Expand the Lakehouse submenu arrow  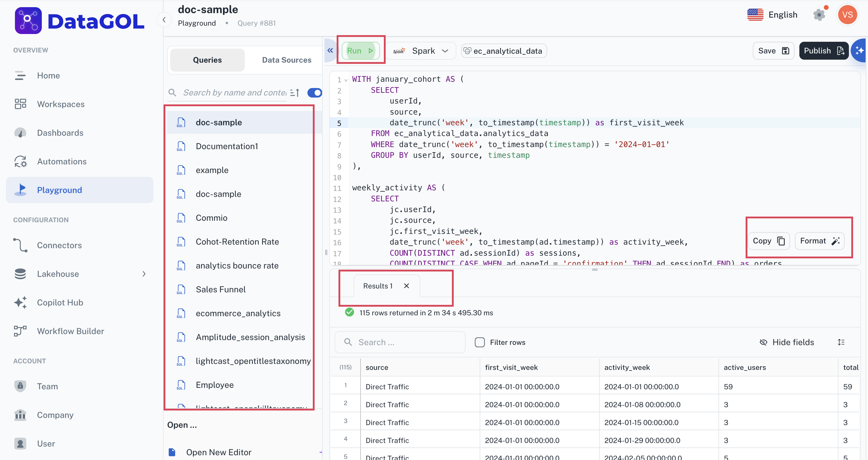pos(144,274)
